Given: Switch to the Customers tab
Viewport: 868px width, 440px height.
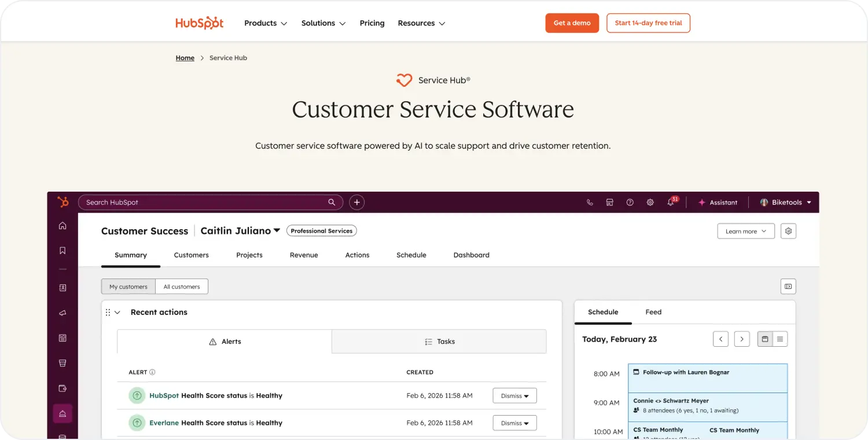Looking at the screenshot, I should coord(191,255).
